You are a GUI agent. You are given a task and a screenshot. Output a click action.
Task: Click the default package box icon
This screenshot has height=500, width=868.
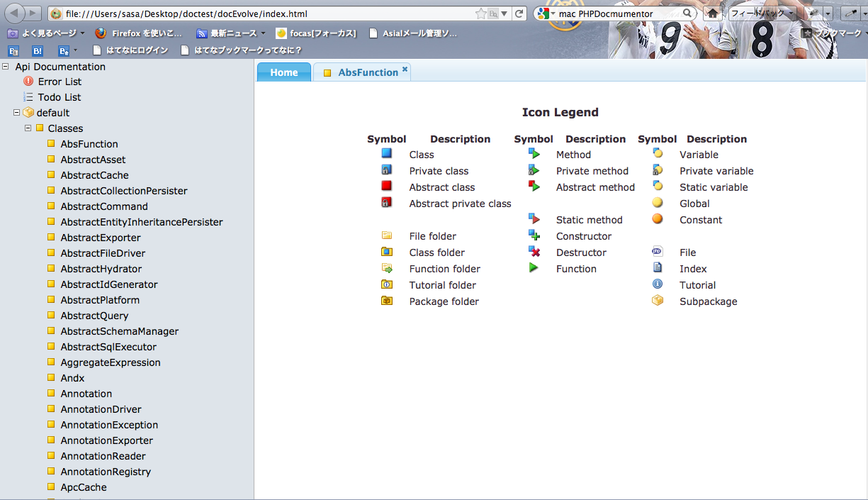coord(28,113)
